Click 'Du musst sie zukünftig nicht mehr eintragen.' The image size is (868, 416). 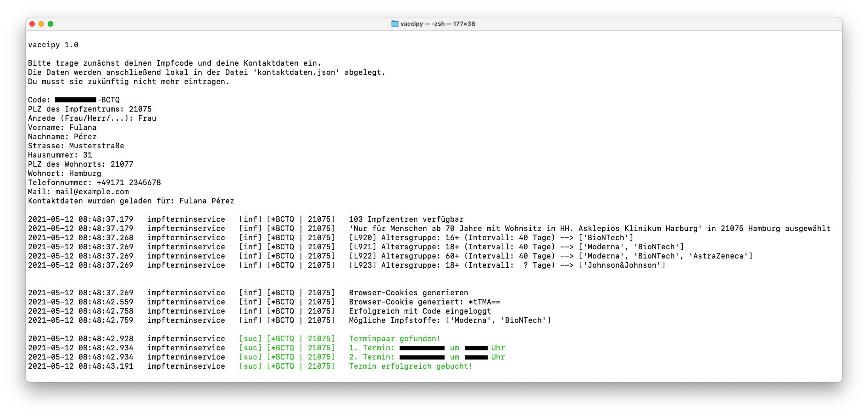129,82
